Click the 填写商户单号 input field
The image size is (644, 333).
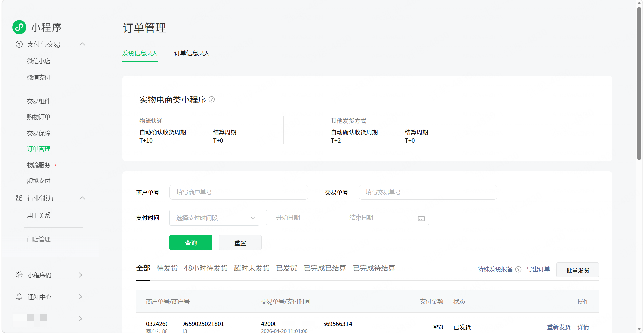click(239, 192)
